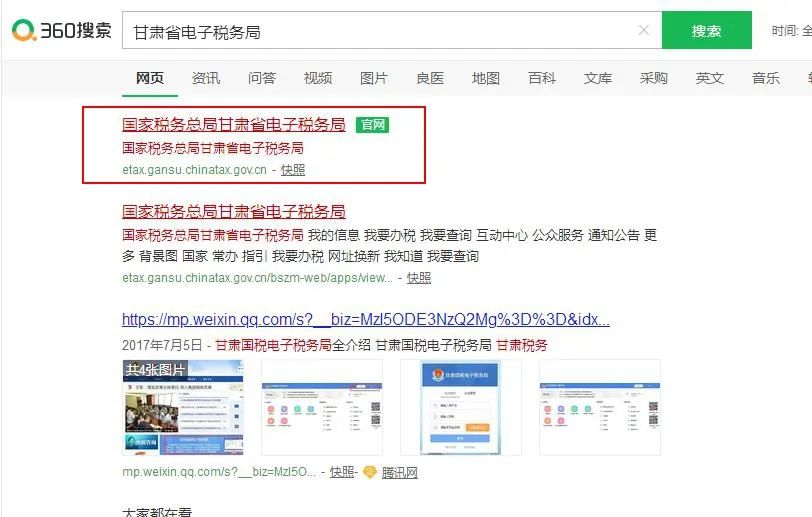Open 快照 for the bszm-web result

click(418, 278)
